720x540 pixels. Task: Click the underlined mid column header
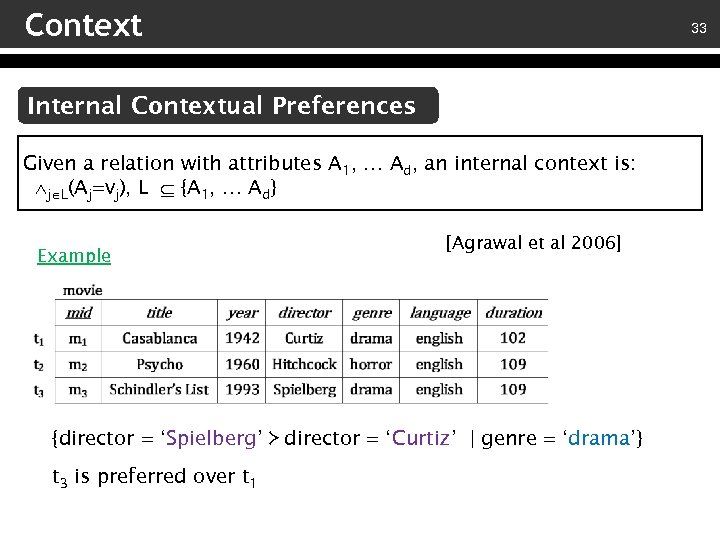pos(79,313)
